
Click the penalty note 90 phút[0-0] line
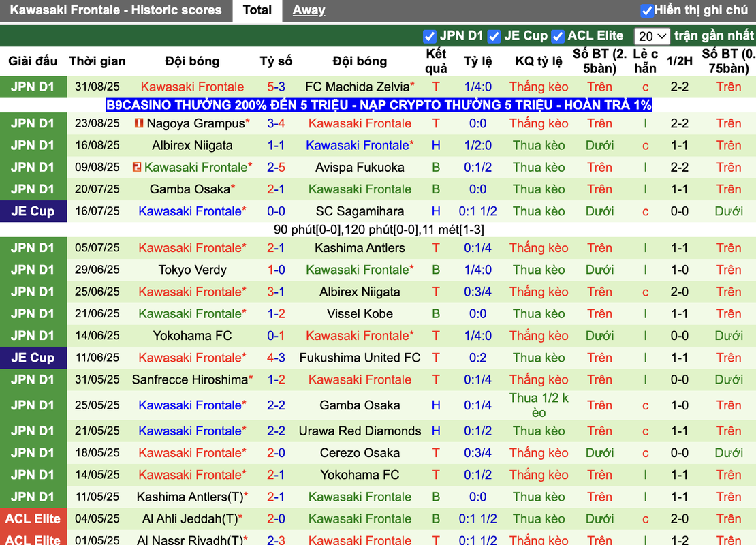[x=379, y=230]
